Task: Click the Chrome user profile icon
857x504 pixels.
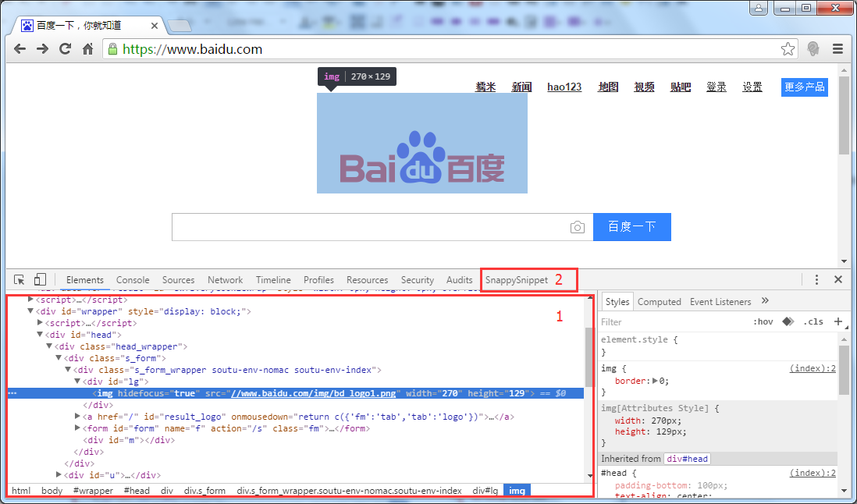Action: pos(759,8)
